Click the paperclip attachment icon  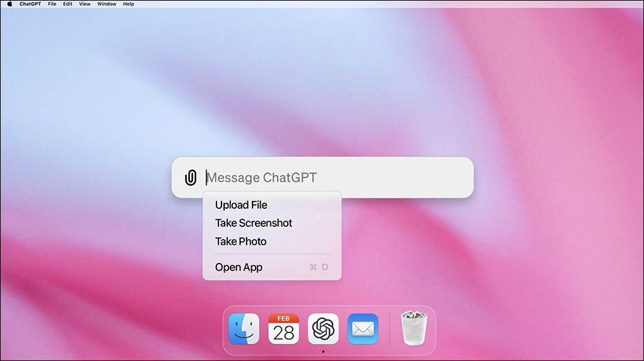click(191, 178)
